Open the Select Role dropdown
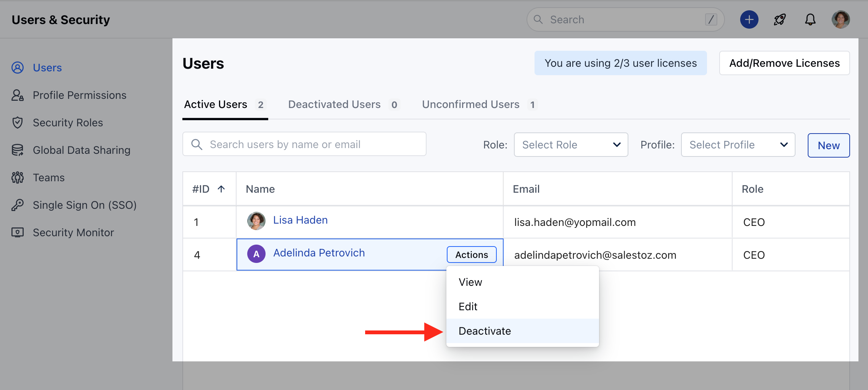The width and height of the screenshot is (868, 390). click(x=571, y=145)
